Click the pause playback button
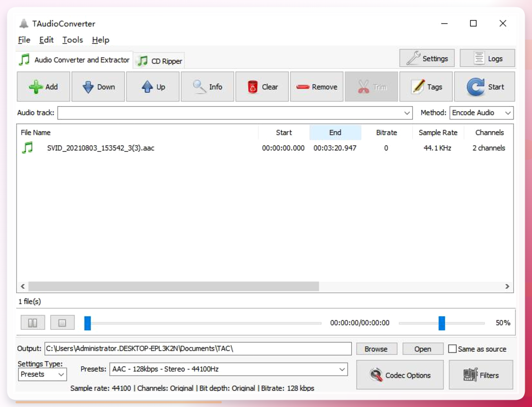 click(x=33, y=322)
